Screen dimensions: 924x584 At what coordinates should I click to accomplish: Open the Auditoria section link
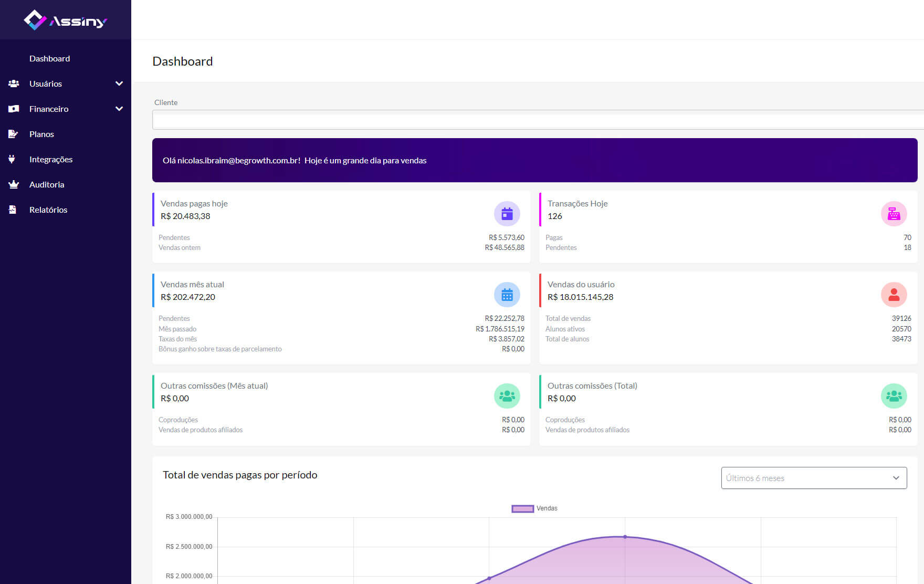tap(47, 184)
